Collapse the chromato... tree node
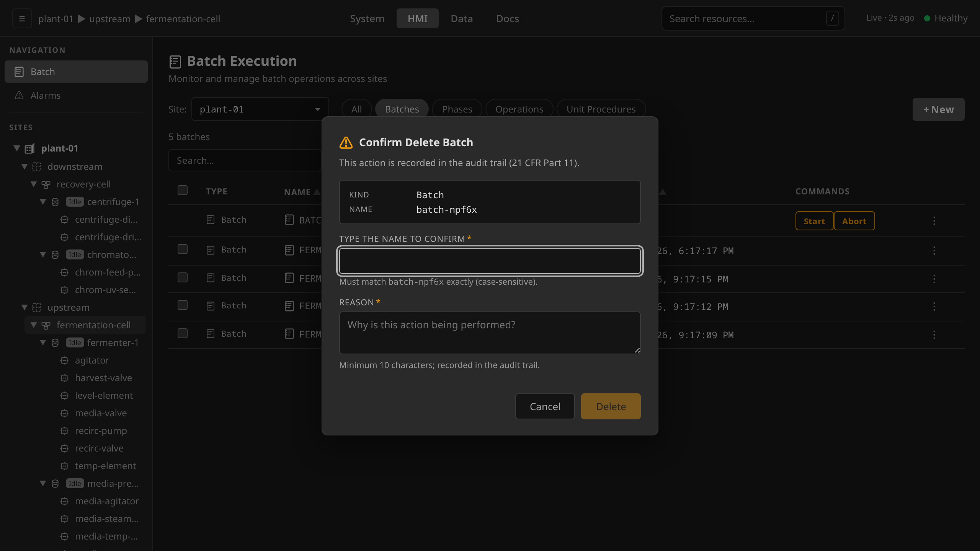The image size is (980, 551). [x=43, y=254]
